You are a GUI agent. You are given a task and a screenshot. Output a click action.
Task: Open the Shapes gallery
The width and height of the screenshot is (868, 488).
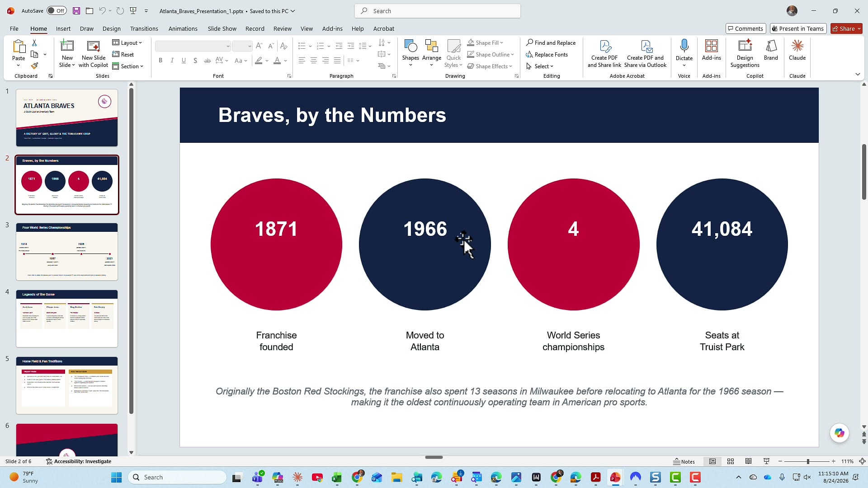[410, 53]
